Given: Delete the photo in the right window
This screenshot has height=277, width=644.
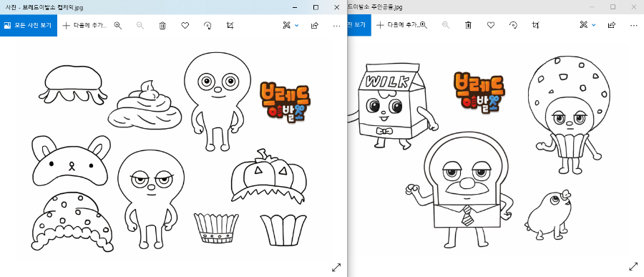Looking at the screenshot, I should 468,25.
